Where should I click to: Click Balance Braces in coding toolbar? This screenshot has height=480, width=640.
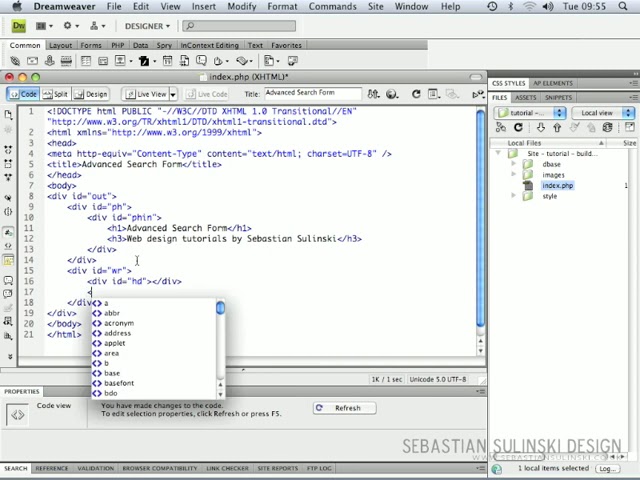click(x=8, y=211)
